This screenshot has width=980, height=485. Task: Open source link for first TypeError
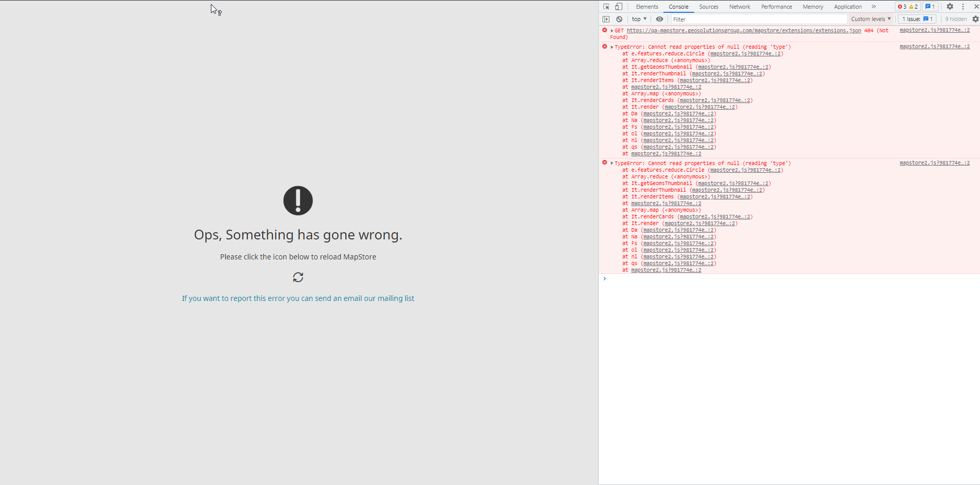(x=934, y=47)
